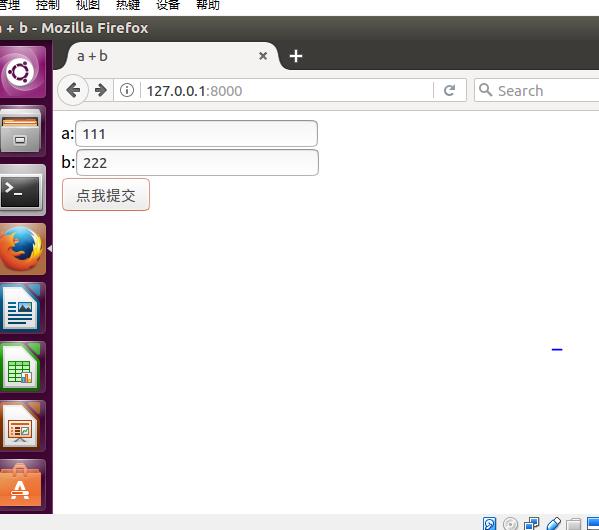Close the 'a + b' tab
Viewport: 599px width, 530px height.
[263, 56]
